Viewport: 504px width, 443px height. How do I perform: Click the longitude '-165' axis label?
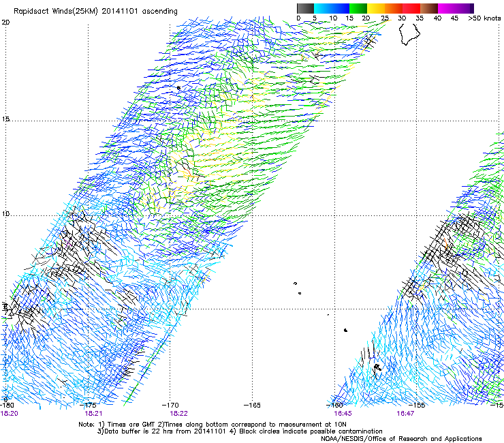point(252,406)
